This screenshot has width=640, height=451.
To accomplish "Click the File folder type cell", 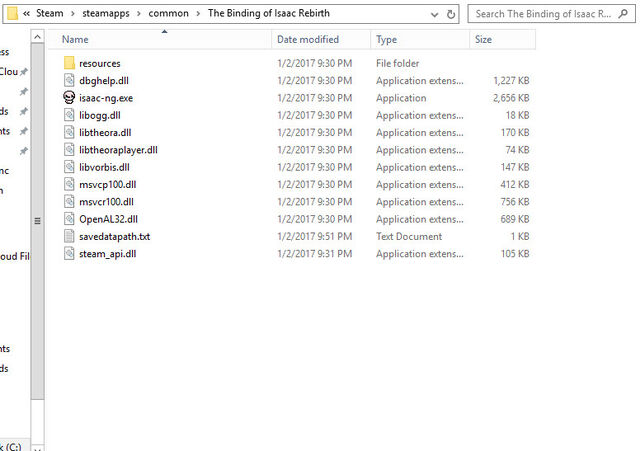I will coord(398,63).
